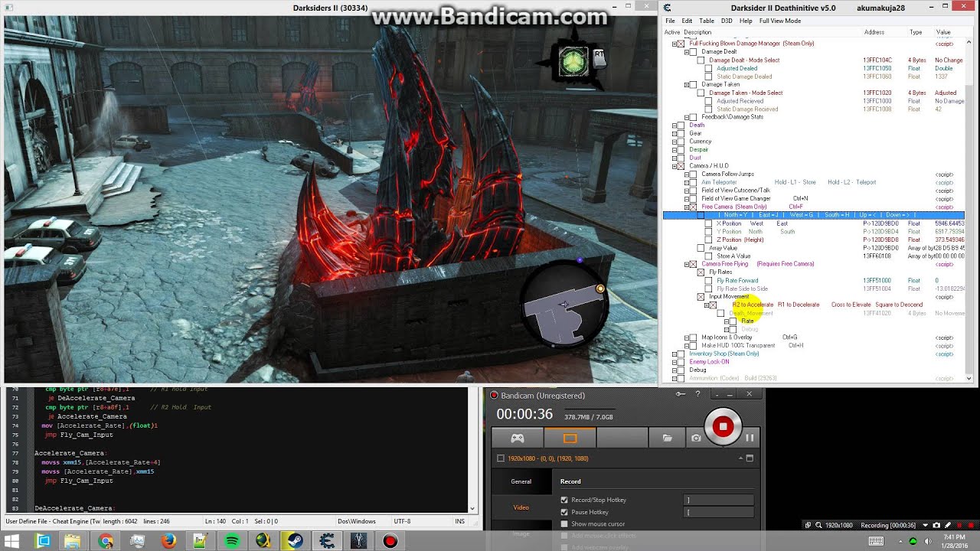The image size is (980, 551).
Task: Pause the Bandicam recording
Action: (750, 438)
